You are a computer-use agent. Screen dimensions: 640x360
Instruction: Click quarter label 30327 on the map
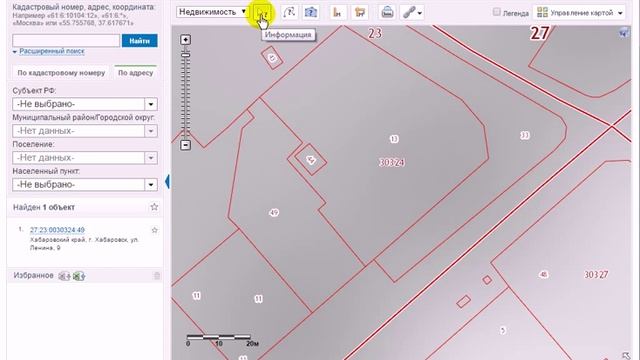[x=596, y=275]
